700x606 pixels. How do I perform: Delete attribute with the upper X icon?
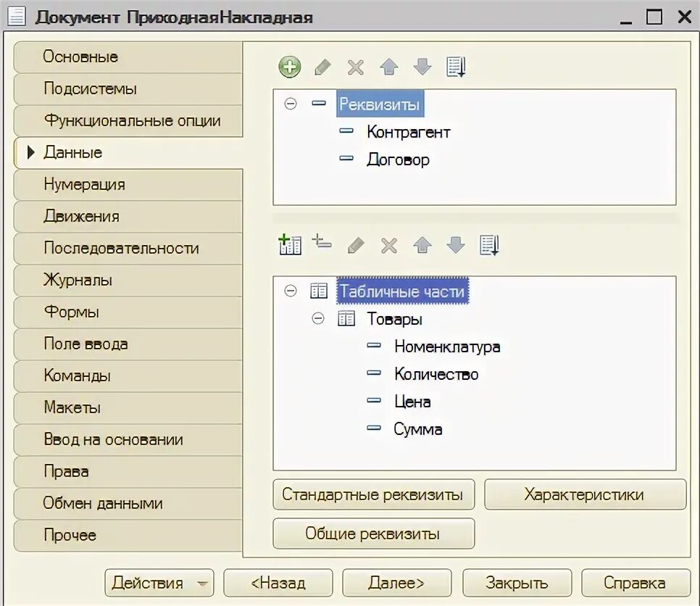356,67
